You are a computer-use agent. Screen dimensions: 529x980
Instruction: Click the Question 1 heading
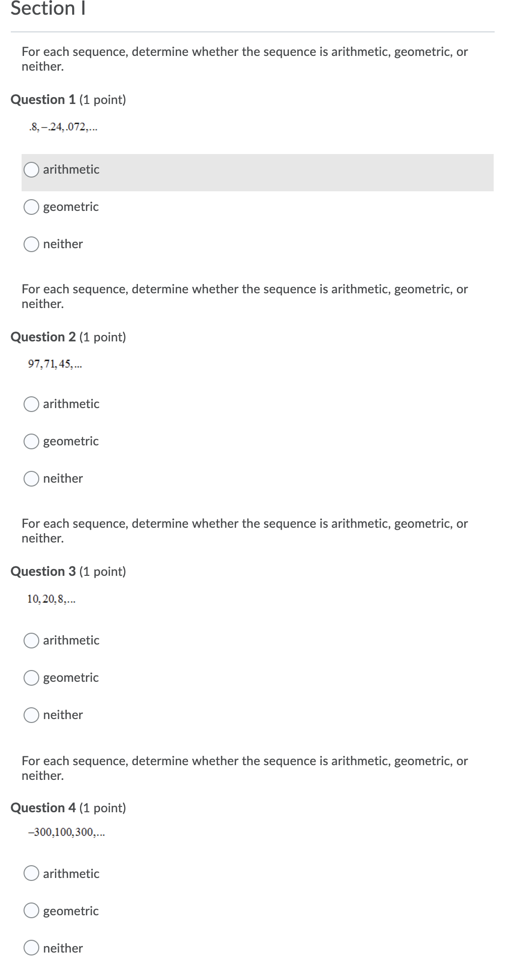(68, 100)
